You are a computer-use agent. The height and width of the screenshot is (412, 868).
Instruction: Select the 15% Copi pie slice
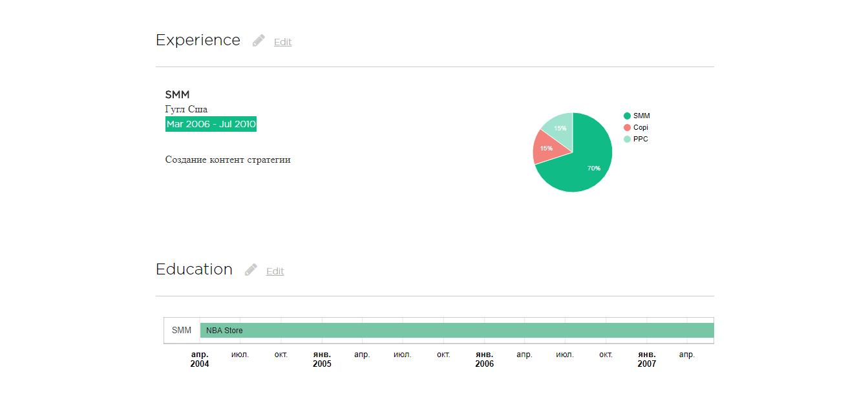[x=546, y=147]
